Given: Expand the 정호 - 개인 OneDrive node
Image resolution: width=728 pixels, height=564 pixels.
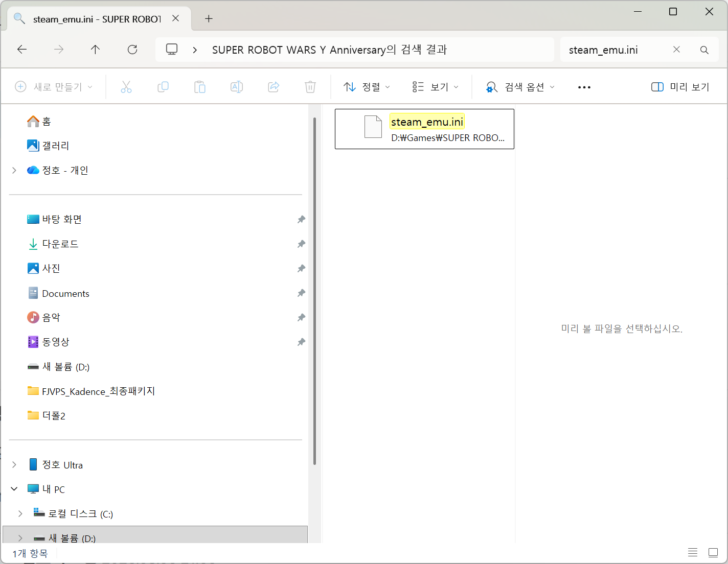Looking at the screenshot, I should 14,170.
